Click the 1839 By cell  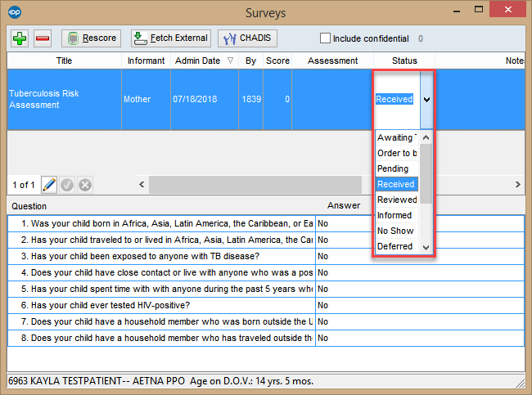click(250, 99)
